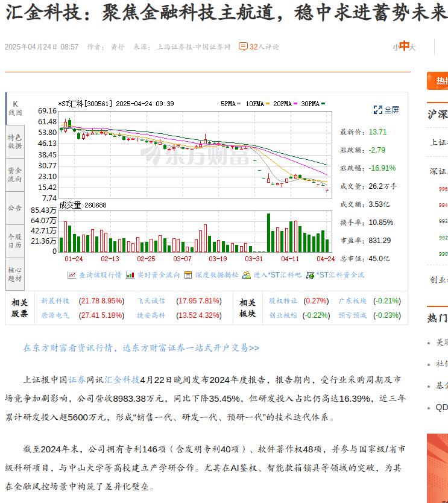Open related sector 创业板综
This screenshot has width=448, height=503.
[x=283, y=315]
